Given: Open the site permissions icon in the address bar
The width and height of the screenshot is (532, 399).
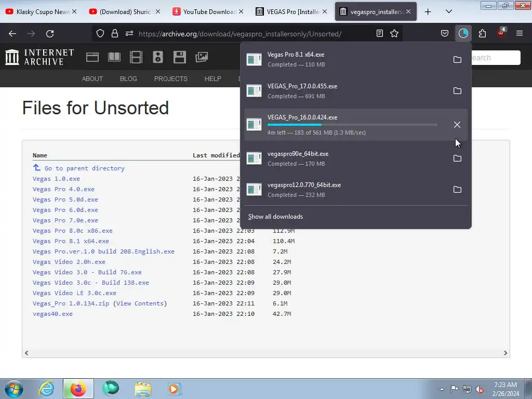Looking at the screenshot, I should click(129, 33).
